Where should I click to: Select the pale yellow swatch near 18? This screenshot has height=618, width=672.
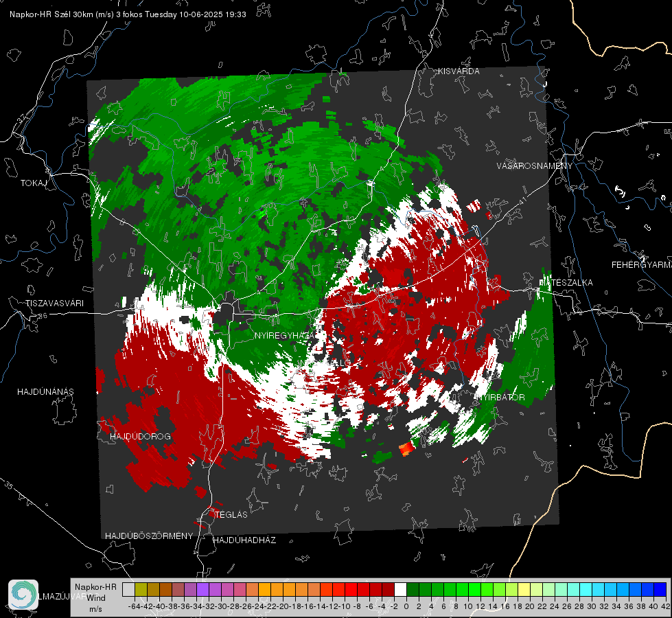(524, 589)
